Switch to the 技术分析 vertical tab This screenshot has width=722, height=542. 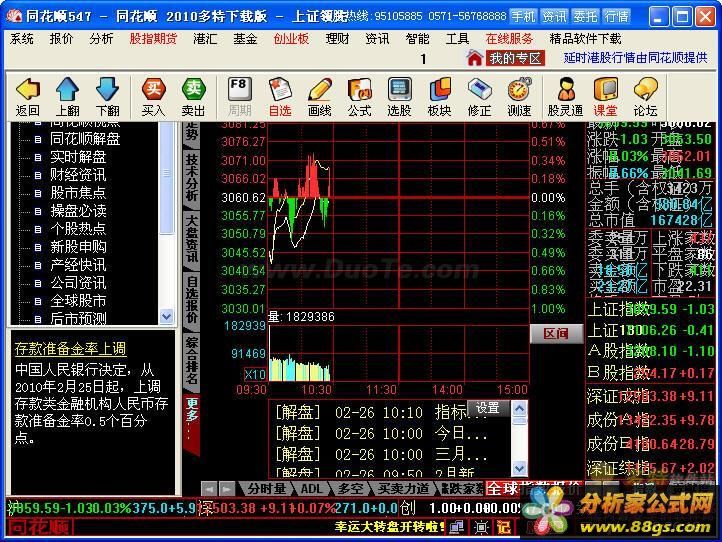pyautogui.click(x=192, y=178)
